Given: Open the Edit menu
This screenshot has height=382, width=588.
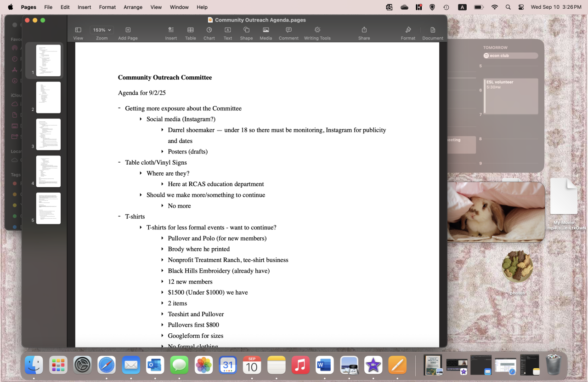Looking at the screenshot, I should tap(65, 7).
